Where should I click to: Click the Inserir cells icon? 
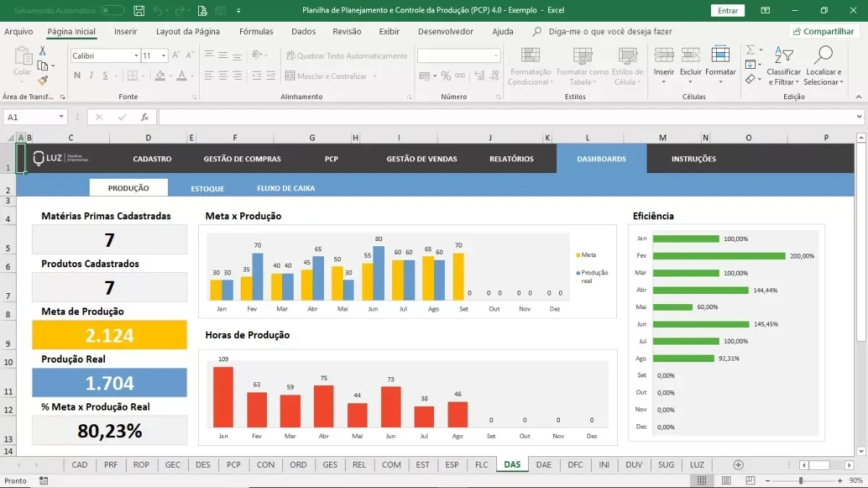coord(663,56)
